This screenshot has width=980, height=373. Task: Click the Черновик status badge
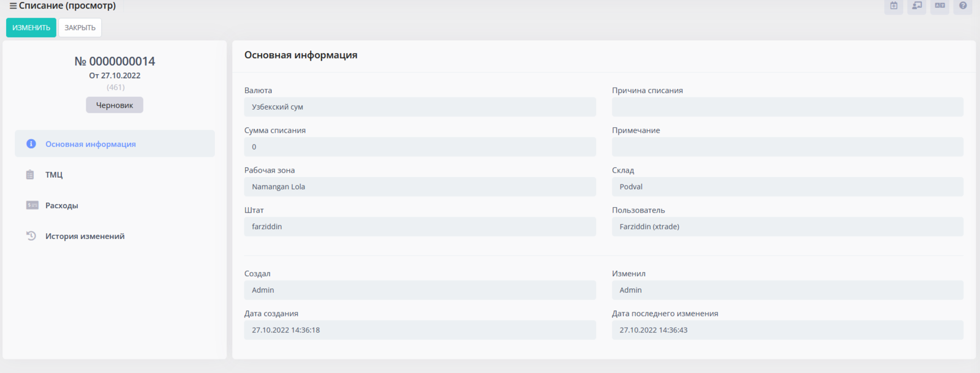click(115, 105)
